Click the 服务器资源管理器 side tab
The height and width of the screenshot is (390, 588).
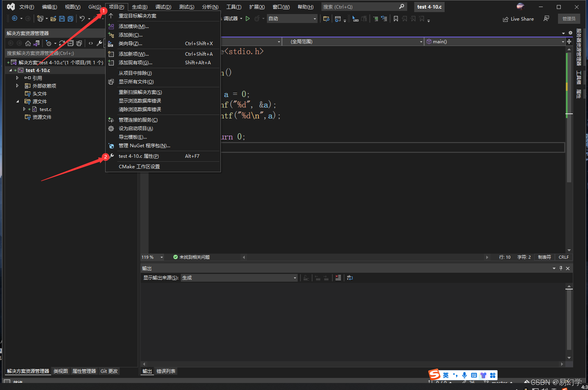(579, 47)
